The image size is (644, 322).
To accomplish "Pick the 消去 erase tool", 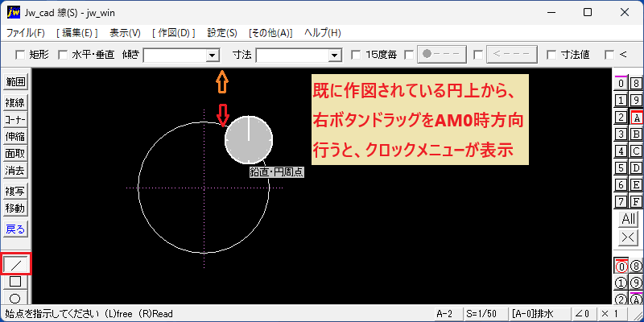I will (15, 171).
